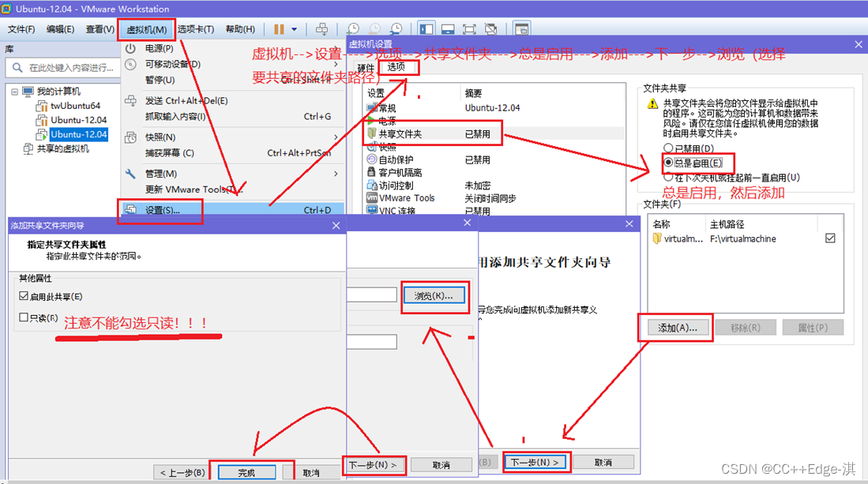Switch to the 硬件 tab
Screen dimensions: 868x484
(x=366, y=69)
